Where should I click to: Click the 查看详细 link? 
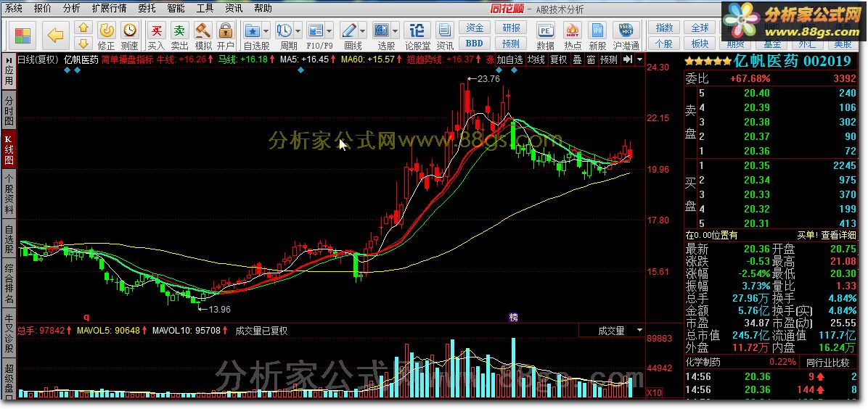tap(838, 235)
